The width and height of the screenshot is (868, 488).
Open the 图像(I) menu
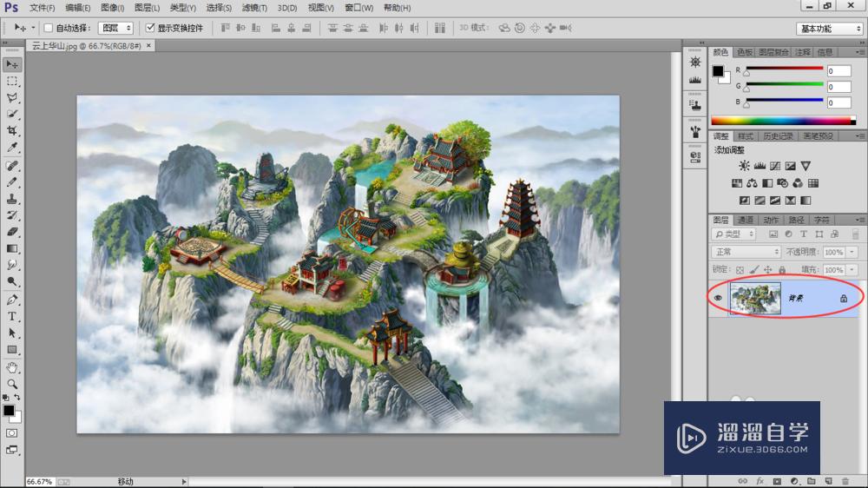(112, 8)
